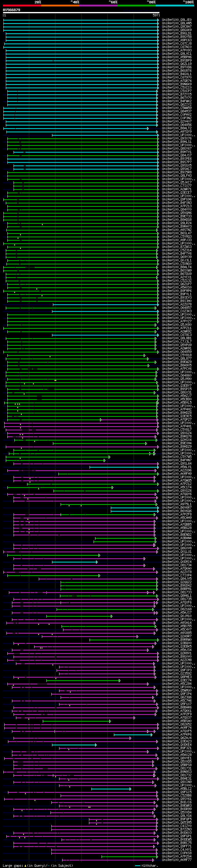Image resolution: width=197 pixels, height=868 pixels.
Task: Select the UniRef100_C5XCP7 label
Action: click(x=177, y=91)
